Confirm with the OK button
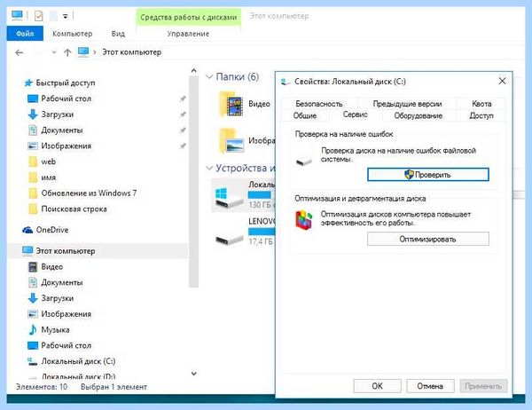Viewport: 532px width, 410px height. coord(377,386)
